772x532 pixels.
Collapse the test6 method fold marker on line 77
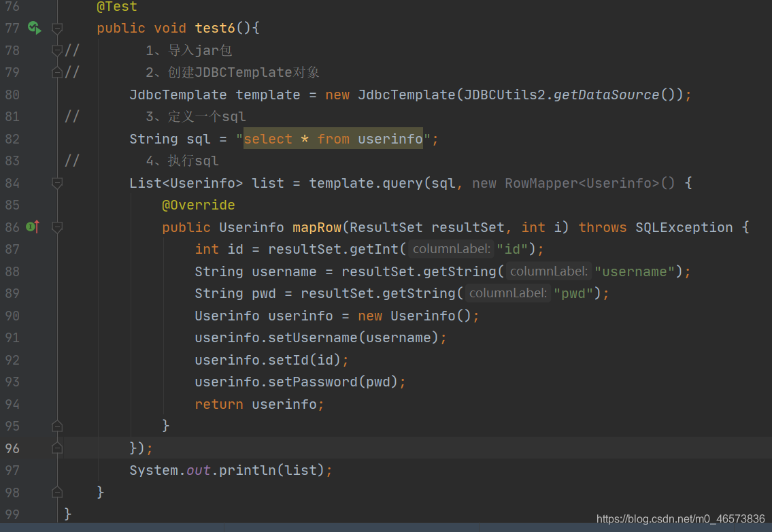pyautogui.click(x=57, y=29)
